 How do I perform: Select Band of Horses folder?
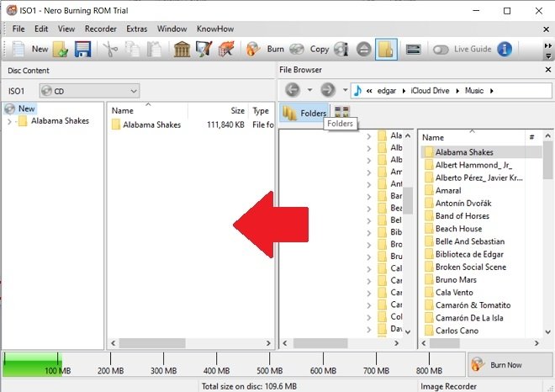462,216
